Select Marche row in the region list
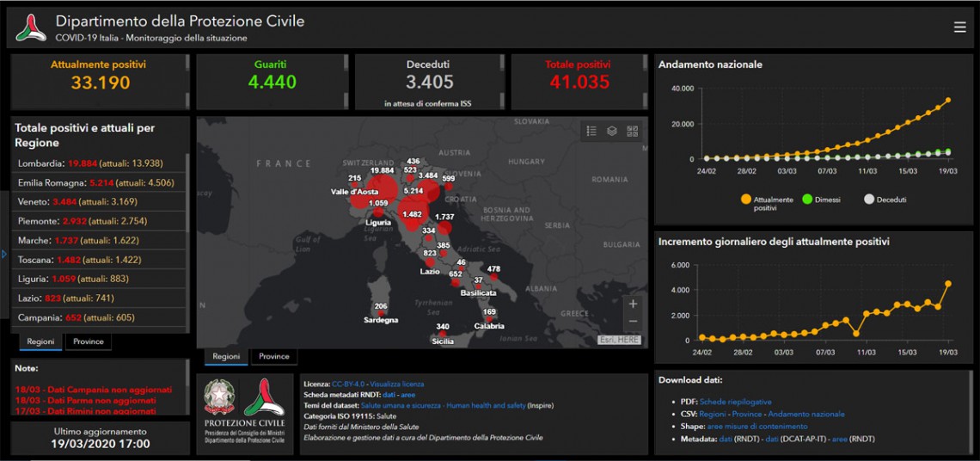Image resolution: width=980 pixels, height=461 pixels. (x=99, y=240)
